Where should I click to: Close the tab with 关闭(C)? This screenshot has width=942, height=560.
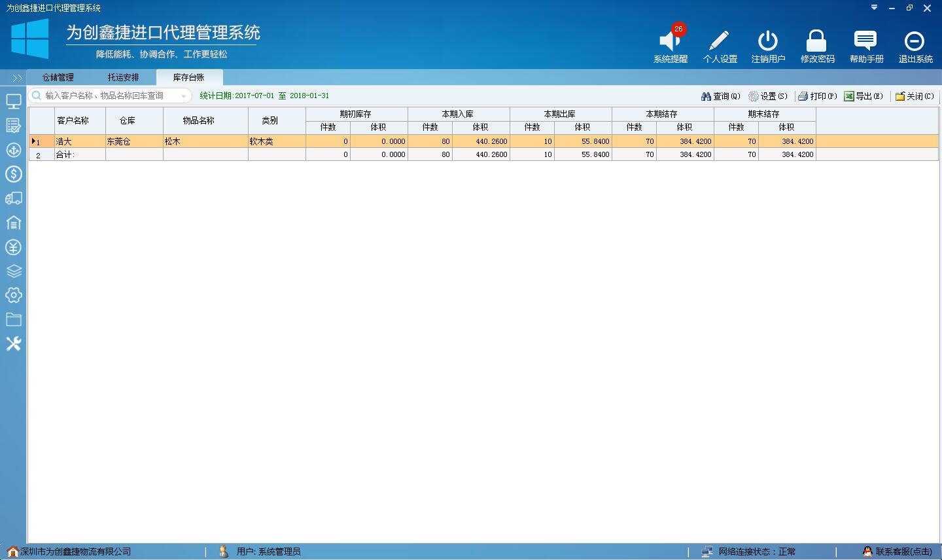pyautogui.click(x=915, y=96)
